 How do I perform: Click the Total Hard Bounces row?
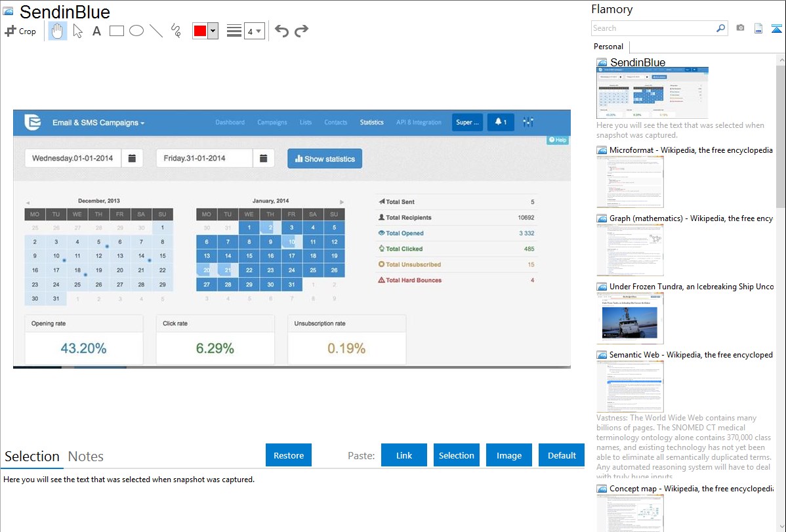tap(456, 280)
